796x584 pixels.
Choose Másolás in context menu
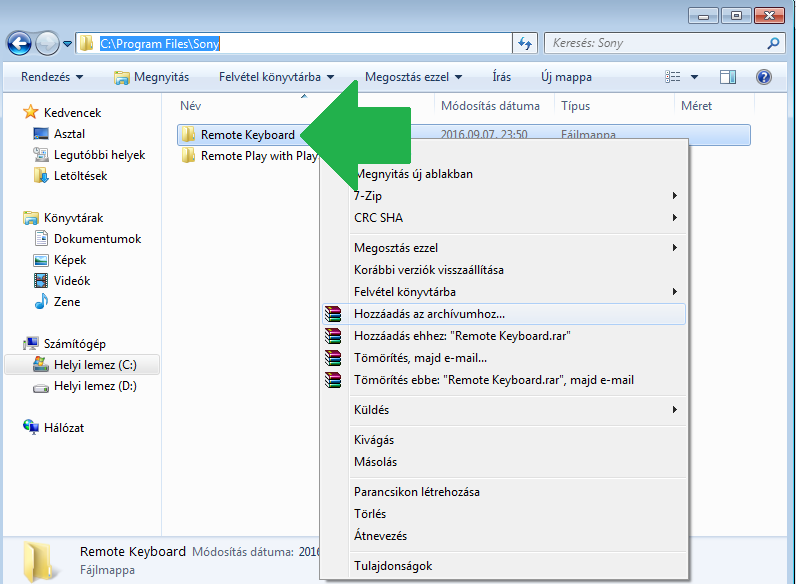(x=504, y=462)
